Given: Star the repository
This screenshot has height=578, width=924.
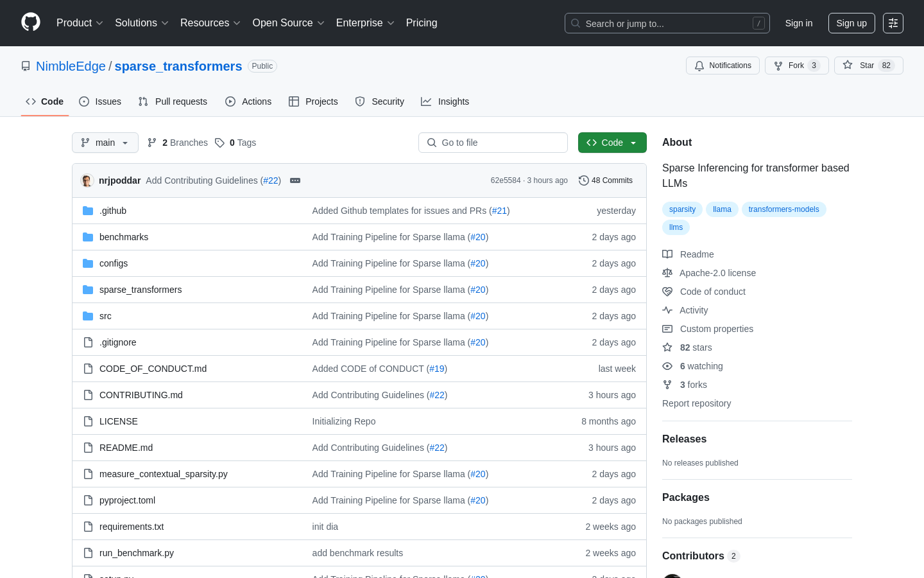Looking at the screenshot, I should [x=868, y=66].
